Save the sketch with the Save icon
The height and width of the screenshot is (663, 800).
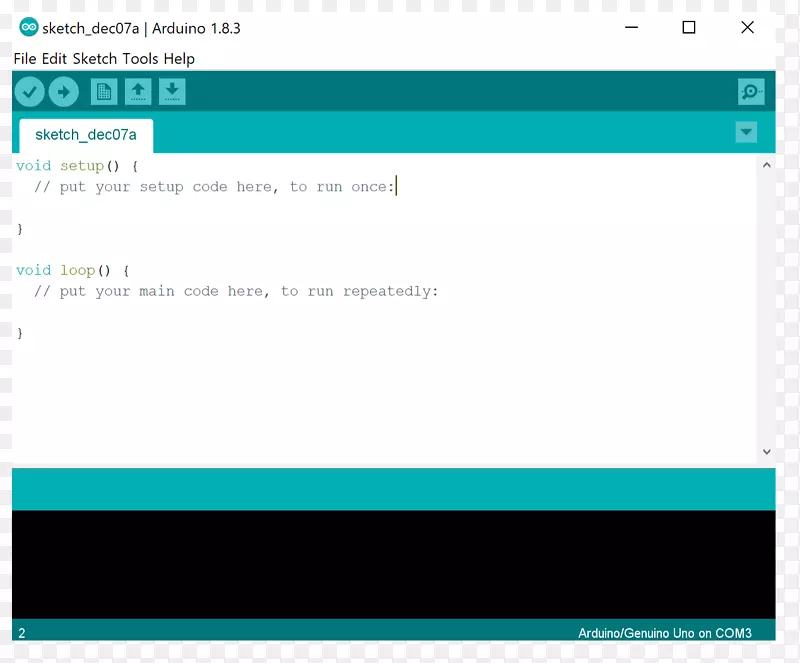click(x=172, y=91)
